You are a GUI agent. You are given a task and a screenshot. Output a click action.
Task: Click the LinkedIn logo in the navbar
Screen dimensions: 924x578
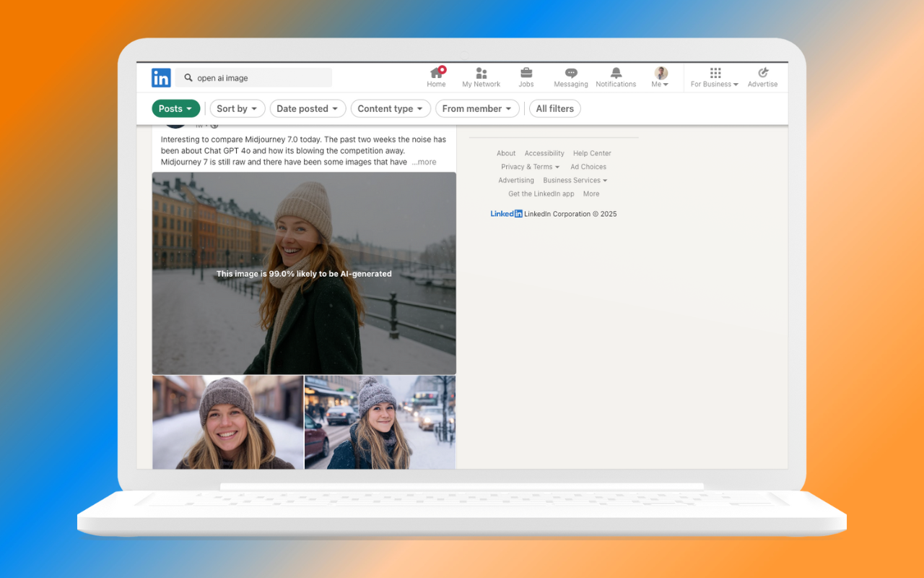(160, 77)
